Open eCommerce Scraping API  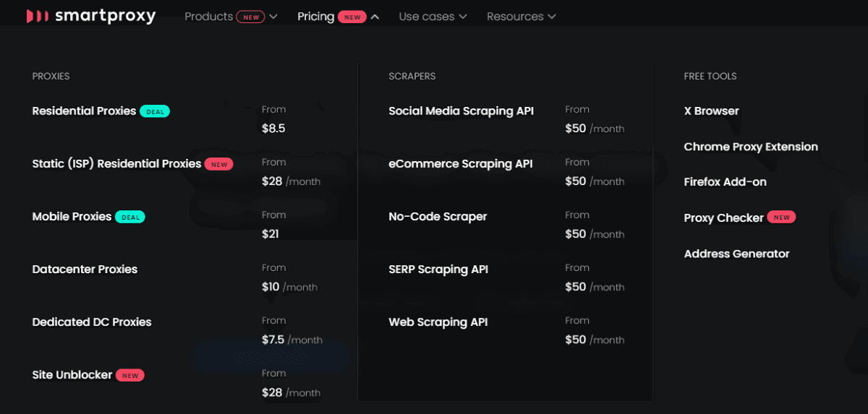point(460,164)
